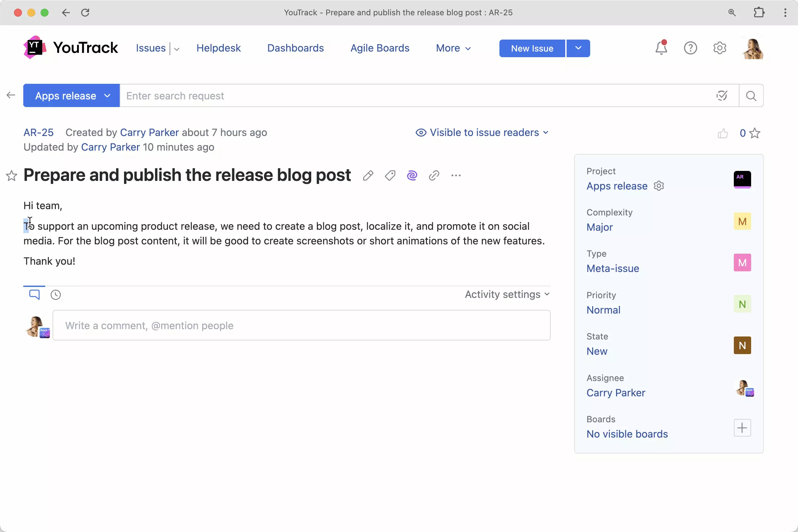The width and height of the screenshot is (798, 532).
Task: Open the notifications bell
Action: pyautogui.click(x=661, y=48)
